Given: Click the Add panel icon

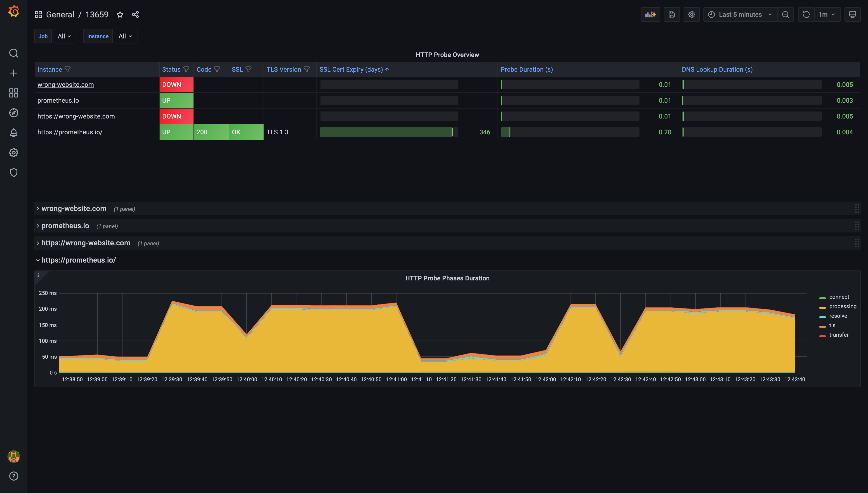Looking at the screenshot, I should [x=650, y=14].
